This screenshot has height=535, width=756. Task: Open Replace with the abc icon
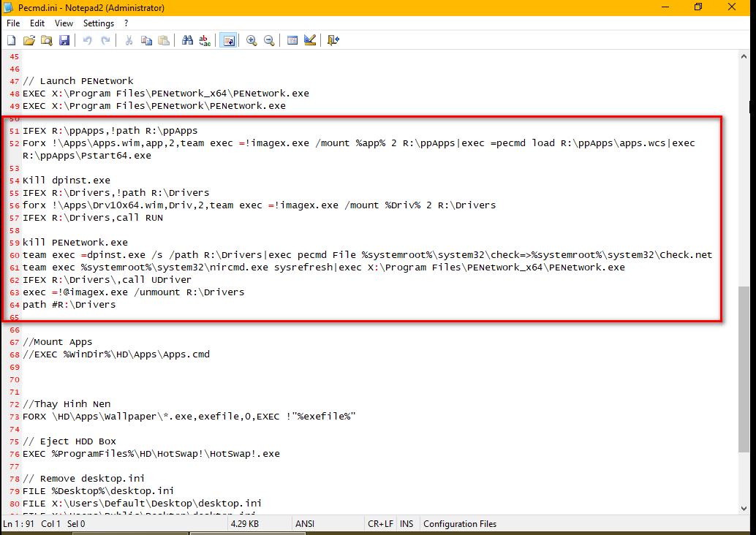click(x=205, y=40)
